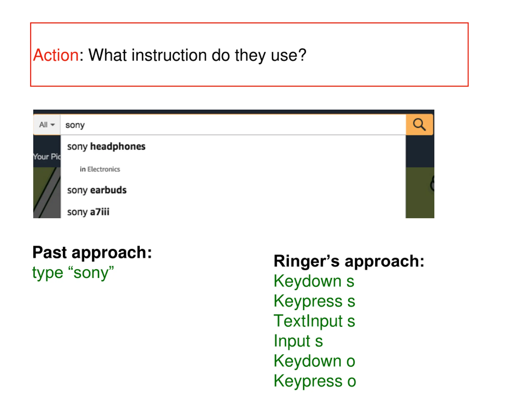Click the Keydown o line
This screenshot has height=399, width=532.
click(314, 361)
